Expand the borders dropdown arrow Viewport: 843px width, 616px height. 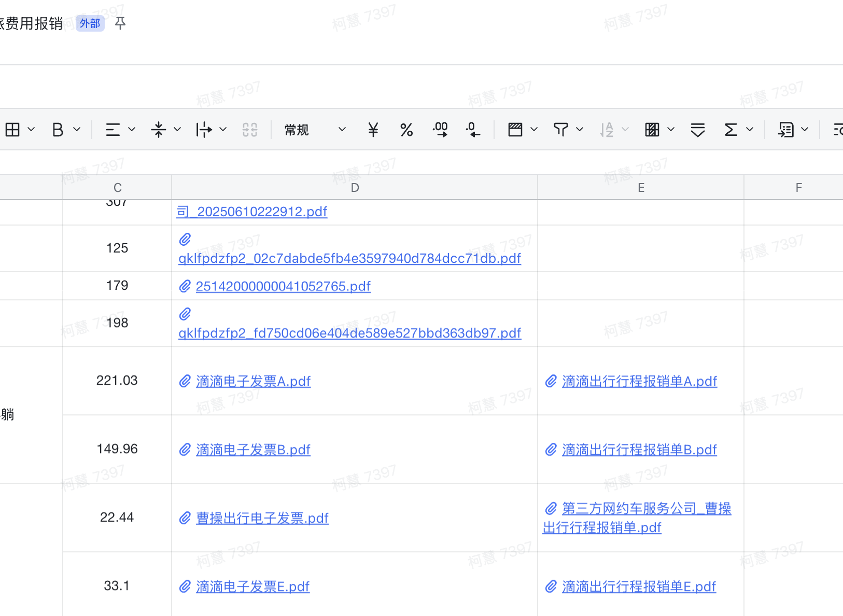click(31, 130)
